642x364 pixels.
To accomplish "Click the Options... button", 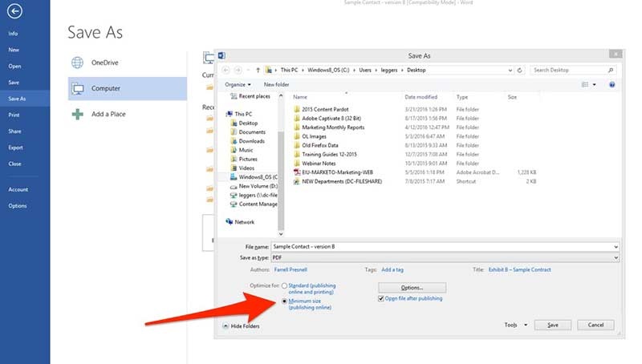I will click(x=411, y=287).
